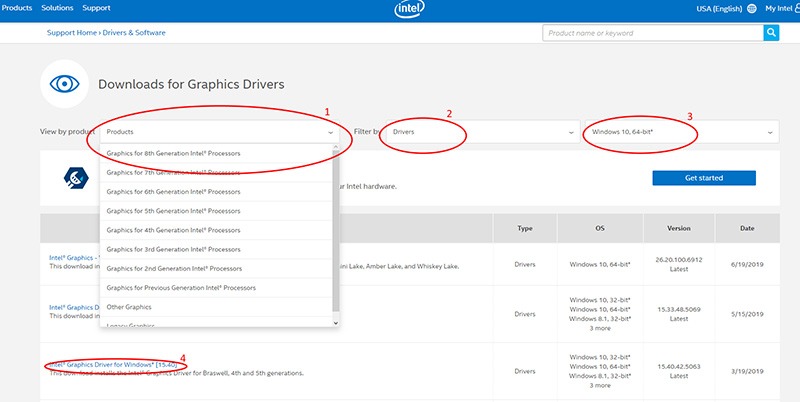The height and width of the screenshot is (402, 800).
Task: Select Graphics for 6th Generation Intel Processors
Action: pos(216,192)
